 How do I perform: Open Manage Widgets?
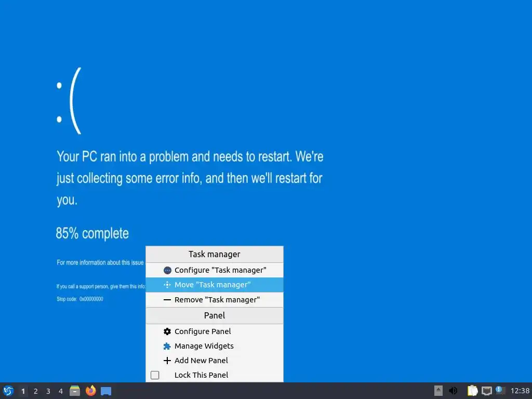click(215, 345)
